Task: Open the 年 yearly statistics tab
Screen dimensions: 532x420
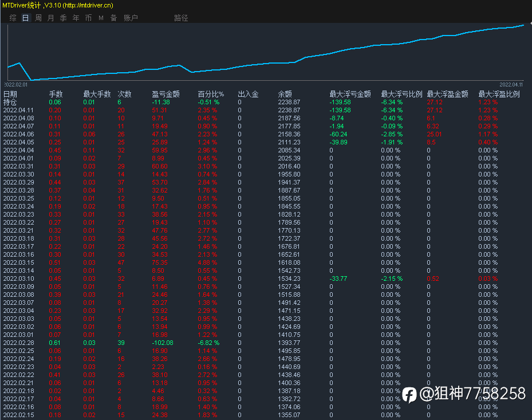Action: (x=76, y=18)
